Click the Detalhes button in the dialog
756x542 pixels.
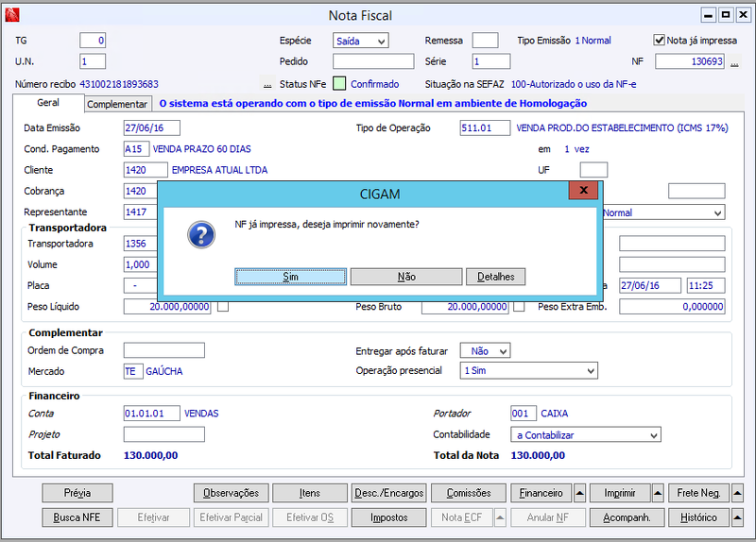495,277
